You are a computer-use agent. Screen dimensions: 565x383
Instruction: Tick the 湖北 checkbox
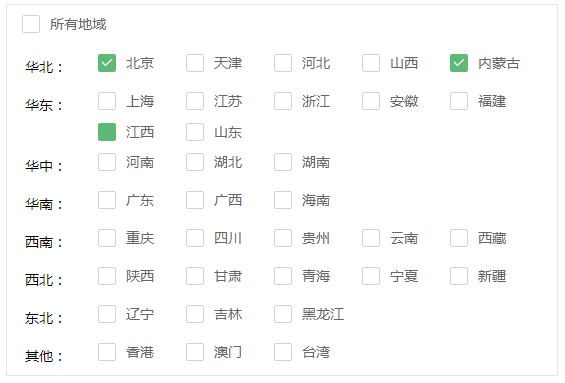tap(195, 162)
